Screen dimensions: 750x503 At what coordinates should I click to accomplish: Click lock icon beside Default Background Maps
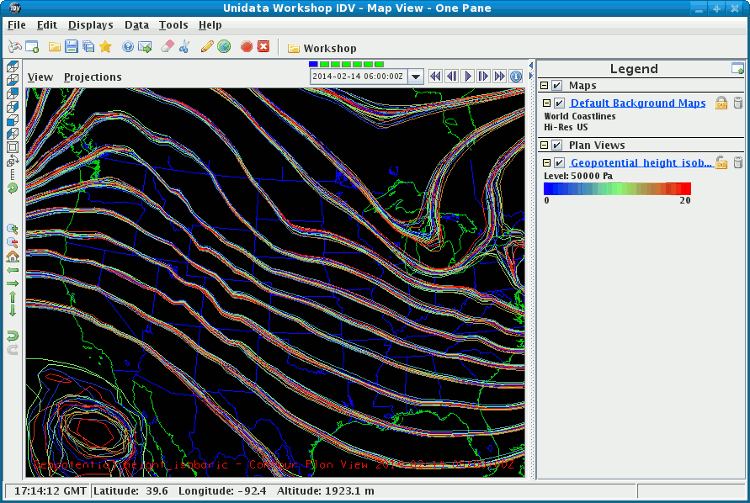tap(721, 103)
